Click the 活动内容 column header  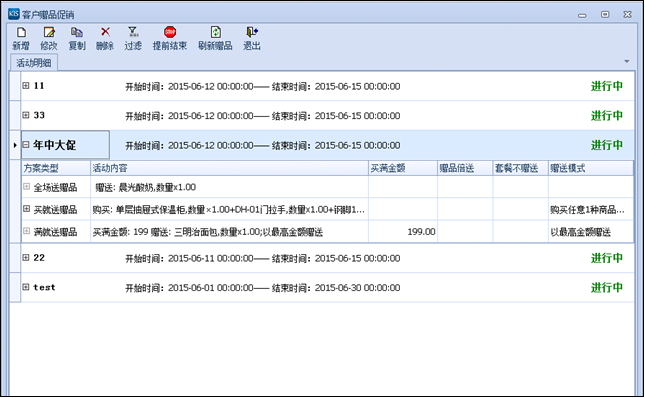pyautogui.click(x=229, y=168)
